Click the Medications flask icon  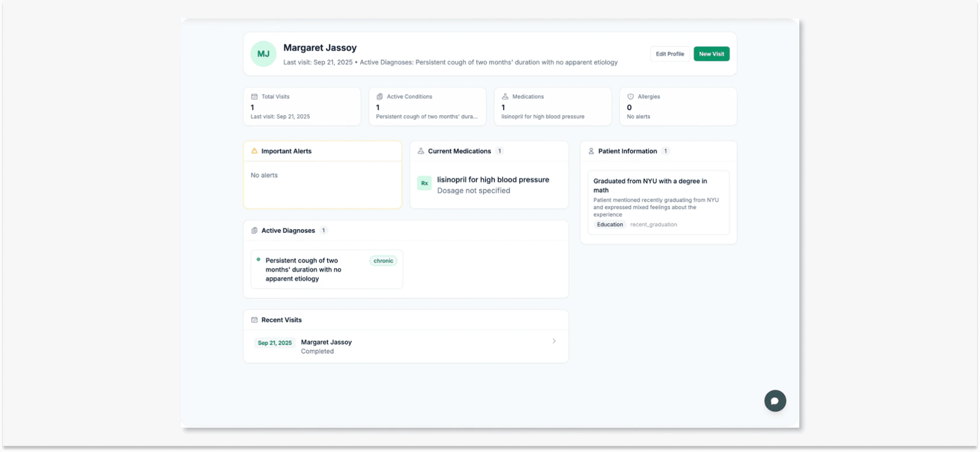point(505,97)
